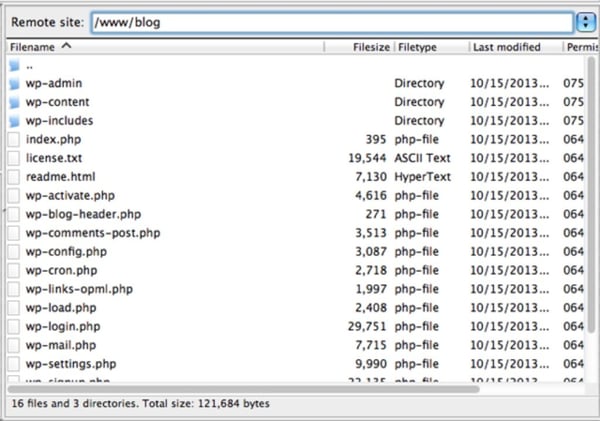600x421 pixels.
Task: Click the readme.html file icon
Action: pos(14,177)
